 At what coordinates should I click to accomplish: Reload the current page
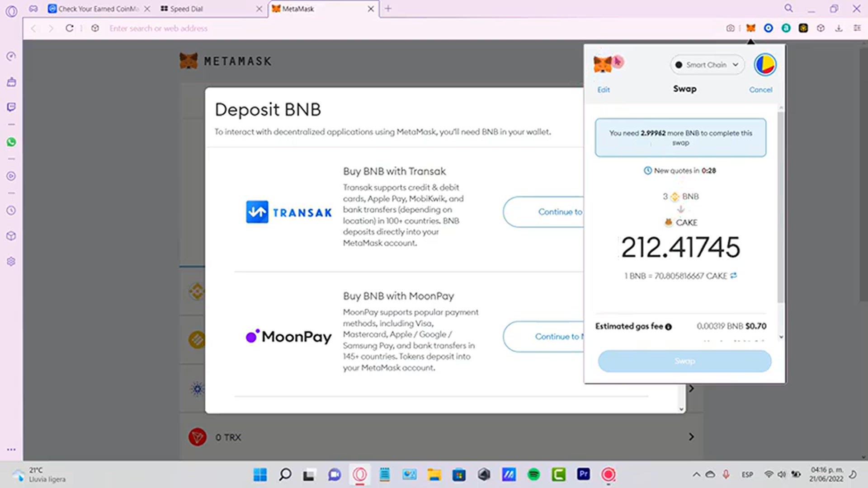point(69,28)
